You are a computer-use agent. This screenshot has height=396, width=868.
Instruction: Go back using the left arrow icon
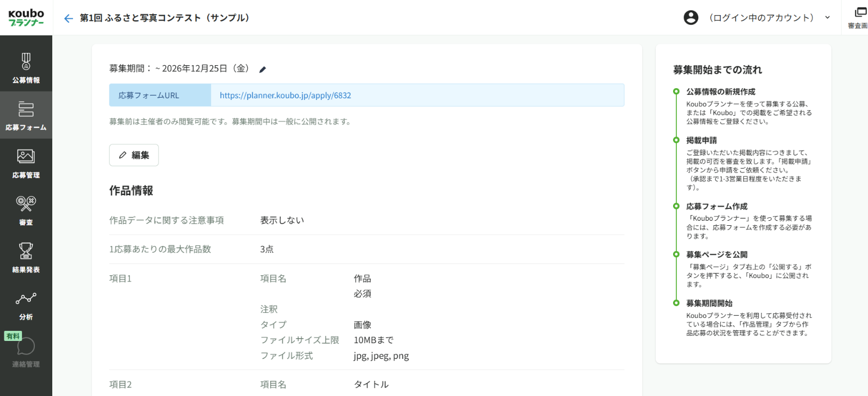(69, 18)
